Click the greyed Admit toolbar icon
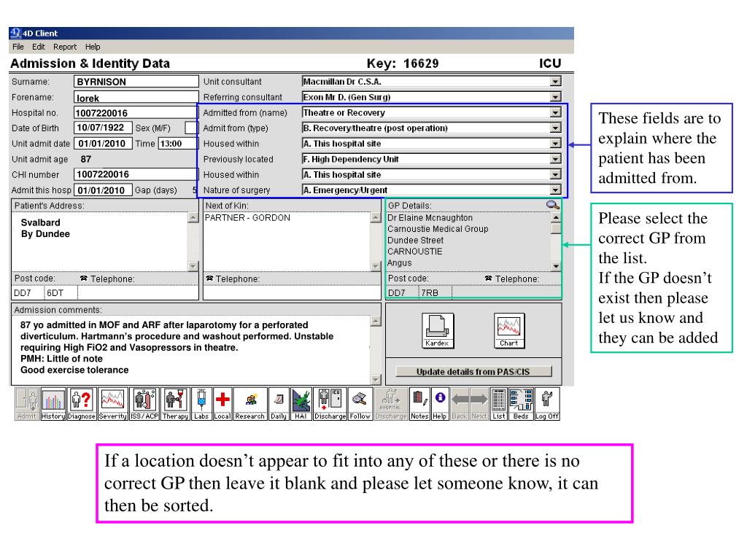The height and width of the screenshot is (560, 747). [x=27, y=404]
